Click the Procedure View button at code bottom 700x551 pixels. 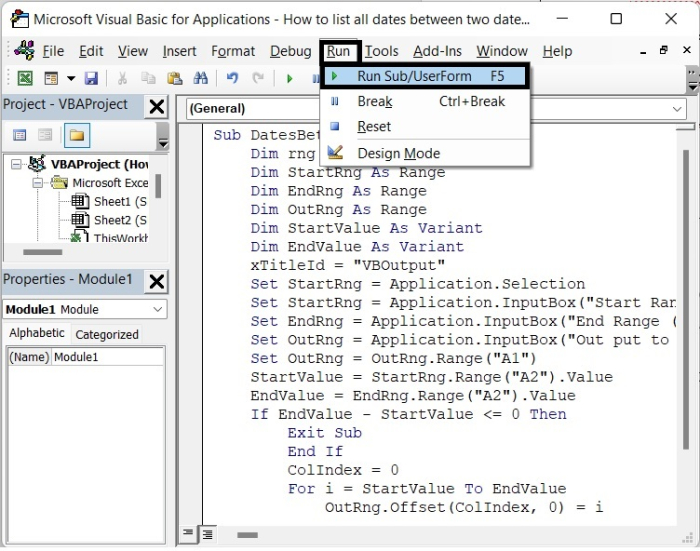[x=188, y=533]
